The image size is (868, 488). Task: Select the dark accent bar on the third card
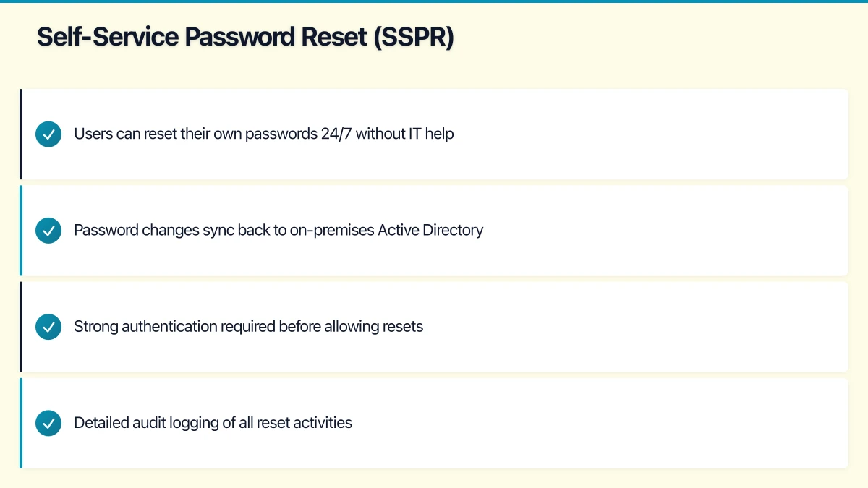tap(21, 327)
